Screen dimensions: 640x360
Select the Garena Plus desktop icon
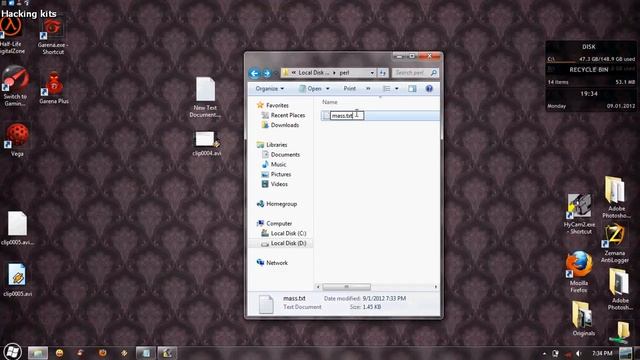[x=53, y=88]
